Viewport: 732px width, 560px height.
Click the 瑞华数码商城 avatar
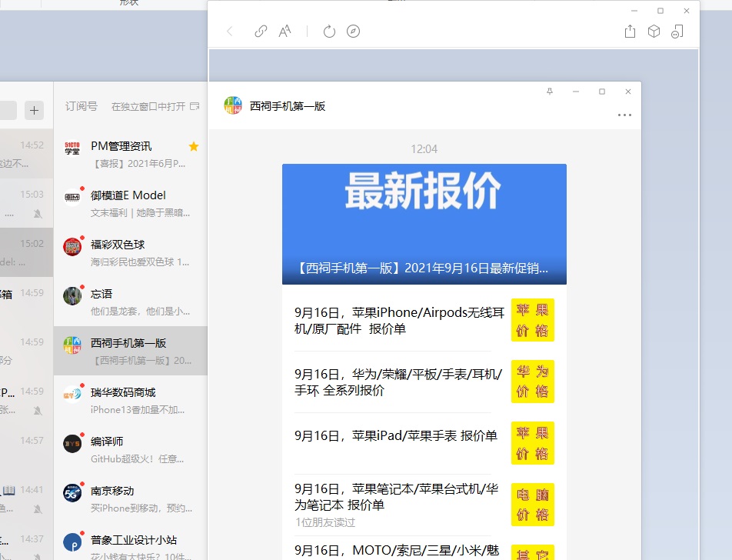pos(72,394)
